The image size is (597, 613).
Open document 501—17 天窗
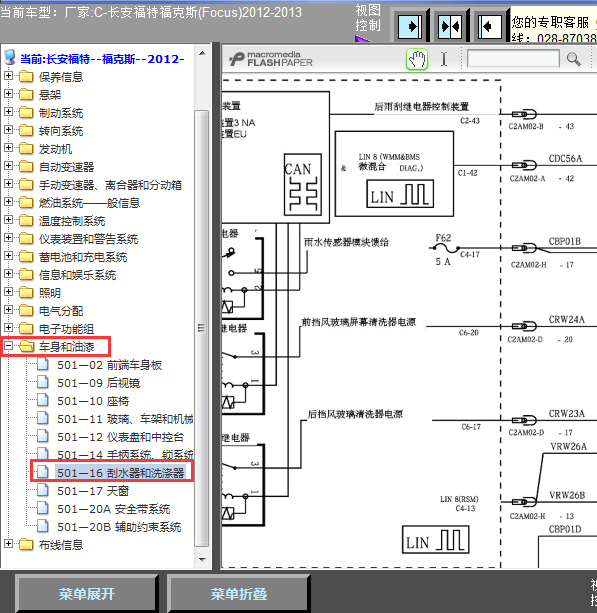click(x=93, y=491)
